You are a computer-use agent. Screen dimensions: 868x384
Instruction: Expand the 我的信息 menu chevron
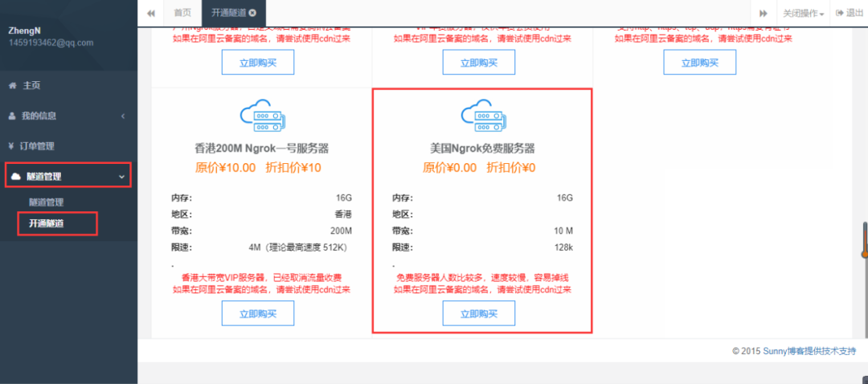click(123, 116)
